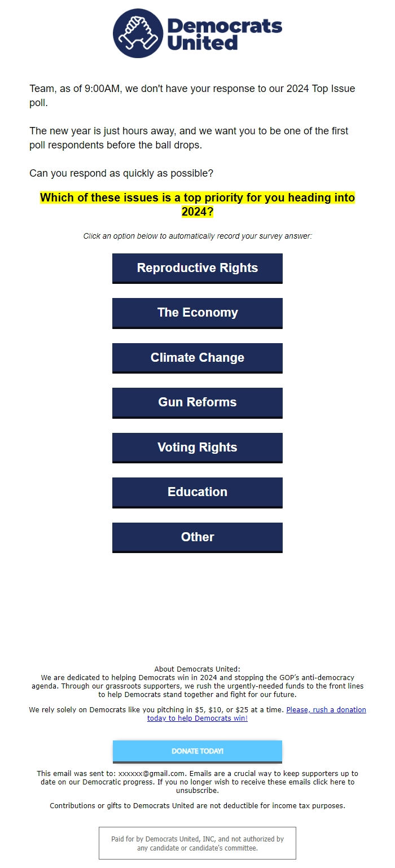This screenshot has height=868, width=395.
Task: Click the yellow highlighted 2024 priority question
Action: pos(197,205)
